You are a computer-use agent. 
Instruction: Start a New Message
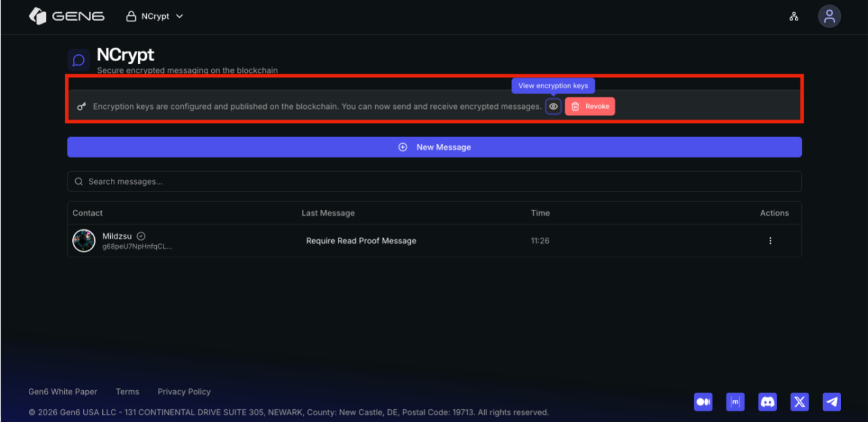point(434,147)
